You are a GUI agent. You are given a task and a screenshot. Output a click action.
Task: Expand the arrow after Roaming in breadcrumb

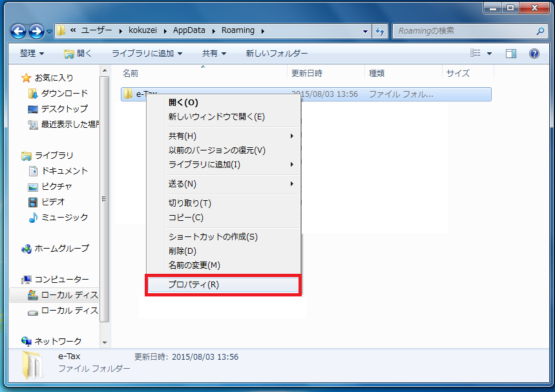tap(262, 31)
